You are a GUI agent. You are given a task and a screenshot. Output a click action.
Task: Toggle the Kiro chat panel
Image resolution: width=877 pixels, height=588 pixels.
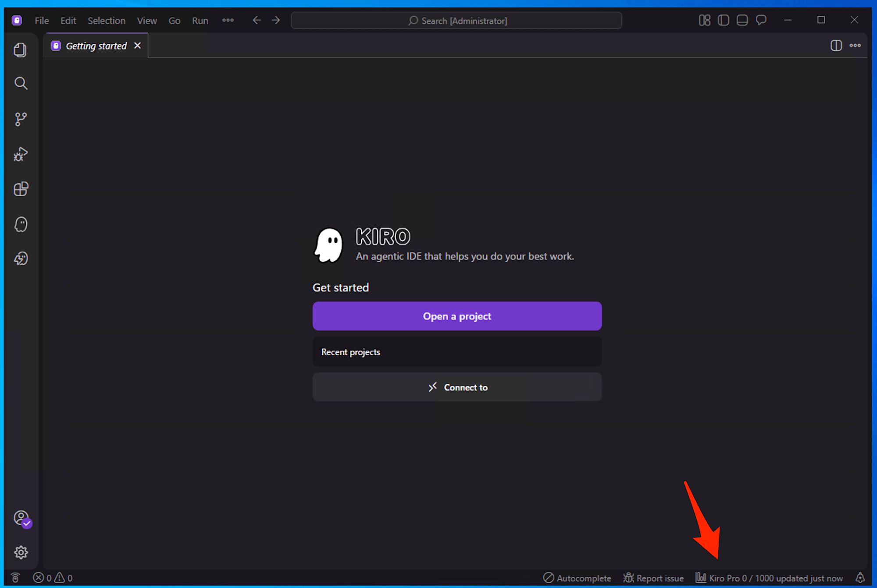pos(761,20)
